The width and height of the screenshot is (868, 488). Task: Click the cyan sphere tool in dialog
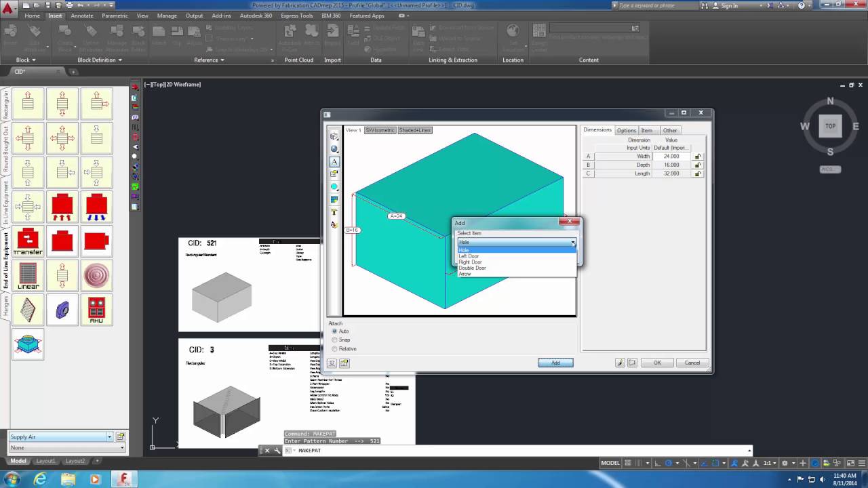(334, 186)
